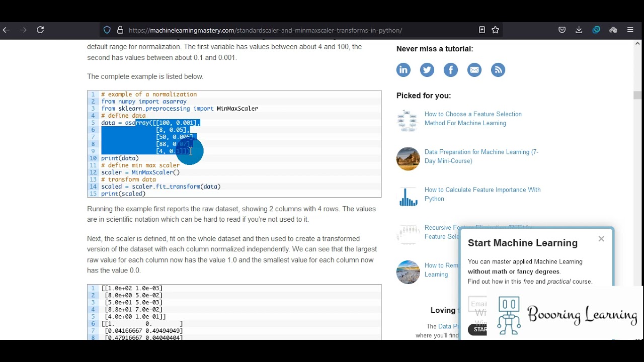Click output line '[0.04166667 0.49494949]'
The image size is (644, 362).
tap(144, 331)
